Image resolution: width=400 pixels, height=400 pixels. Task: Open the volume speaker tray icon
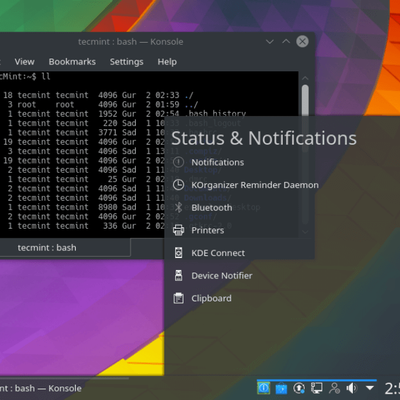352,388
